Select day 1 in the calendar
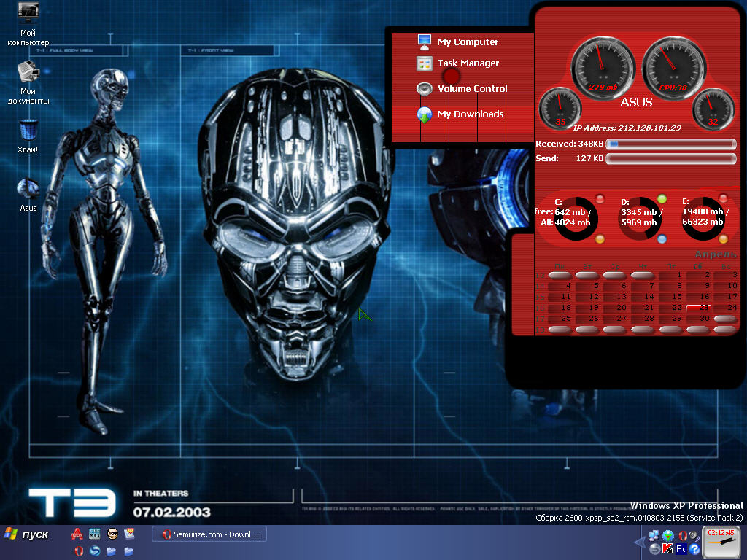The image size is (747, 560). (x=671, y=275)
